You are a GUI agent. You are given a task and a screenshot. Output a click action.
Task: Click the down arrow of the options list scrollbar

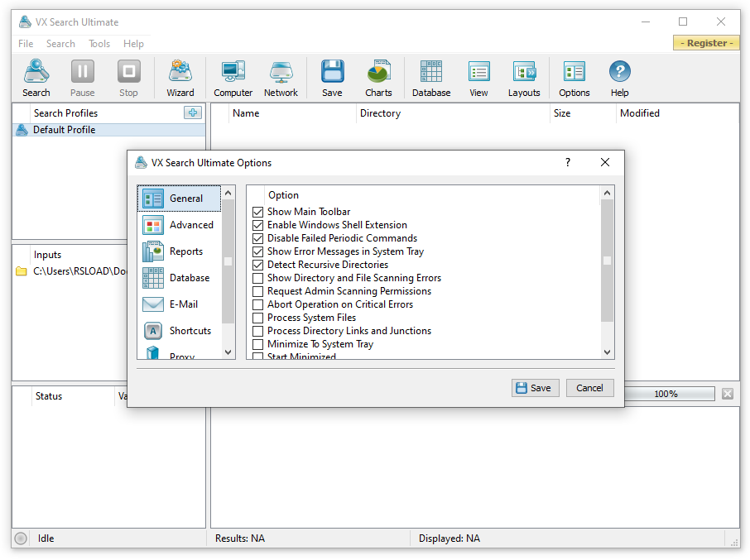tap(607, 352)
